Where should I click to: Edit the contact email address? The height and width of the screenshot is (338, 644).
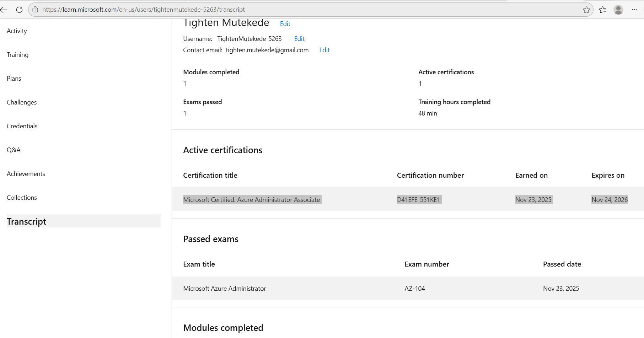[324, 50]
